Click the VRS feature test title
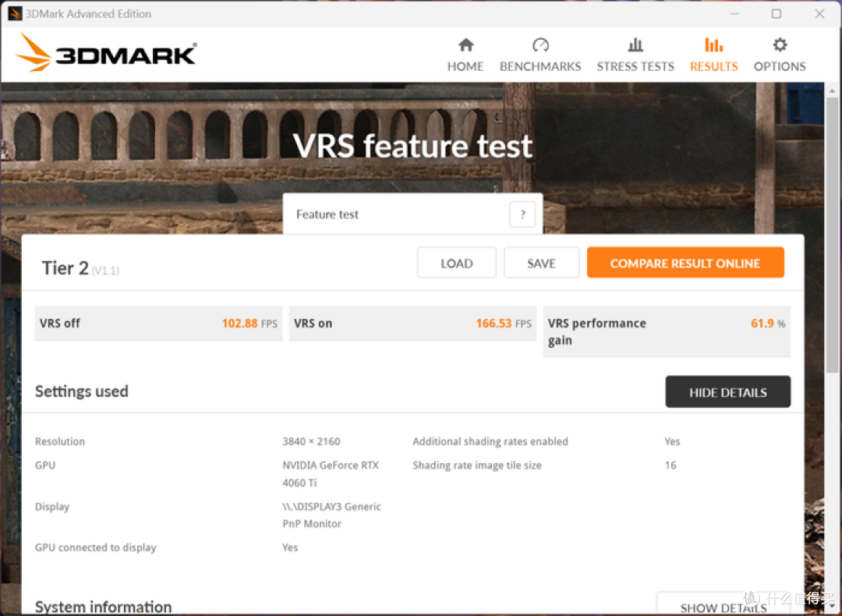 coord(412,146)
